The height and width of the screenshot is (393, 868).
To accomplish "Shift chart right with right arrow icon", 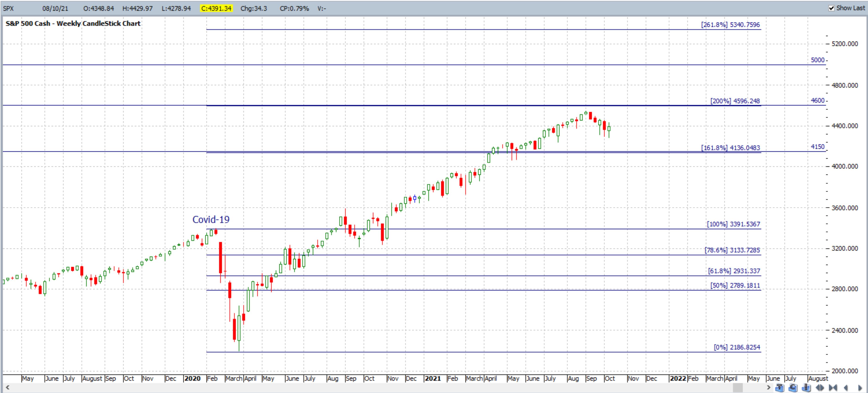I will pyautogui.click(x=860, y=388).
